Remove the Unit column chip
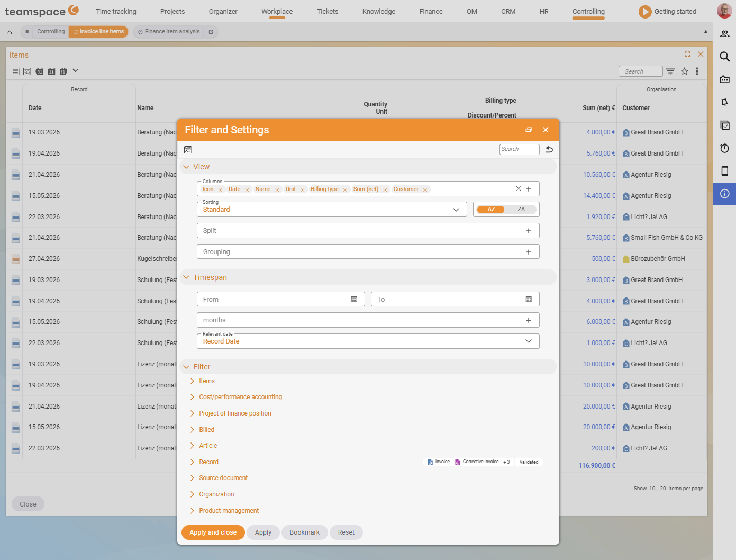Image resolution: width=736 pixels, height=560 pixels. [x=302, y=189]
